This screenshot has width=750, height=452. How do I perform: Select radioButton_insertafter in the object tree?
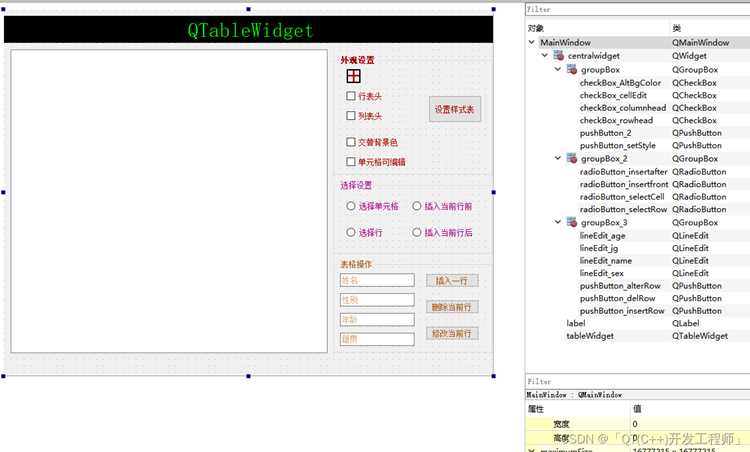623,171
